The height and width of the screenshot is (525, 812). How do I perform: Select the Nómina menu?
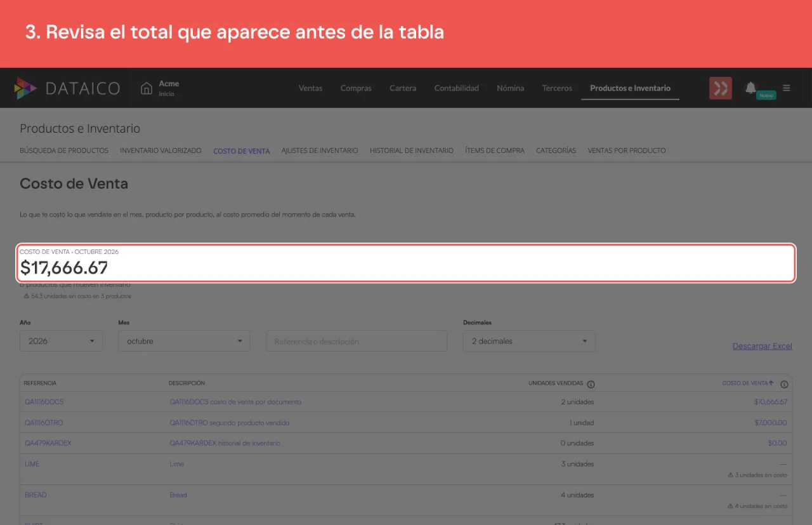[x=511, y=88]
